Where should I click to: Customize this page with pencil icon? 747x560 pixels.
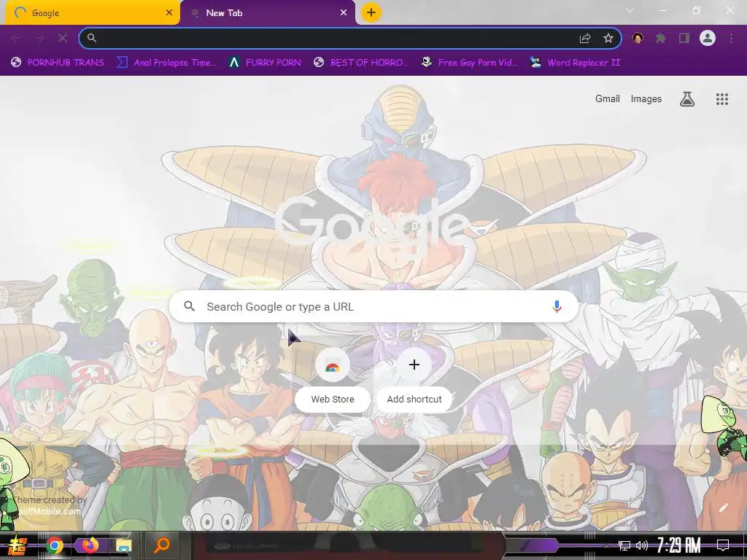tap(724, 507)
